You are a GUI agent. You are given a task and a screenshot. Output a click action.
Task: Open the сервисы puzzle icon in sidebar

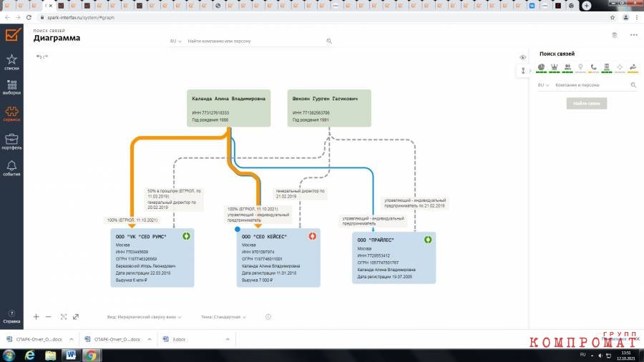click(11, 112)
